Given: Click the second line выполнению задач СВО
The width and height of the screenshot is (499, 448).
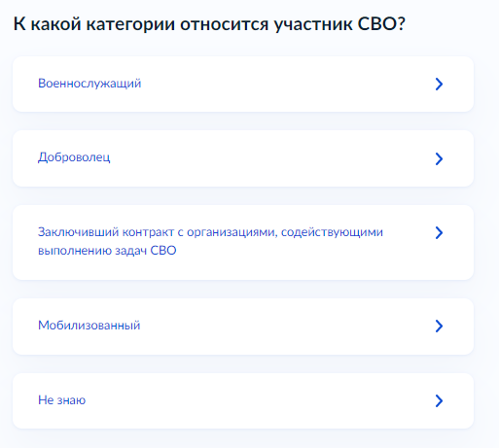Looking at the screenshot, I should (x=107, y=251).
